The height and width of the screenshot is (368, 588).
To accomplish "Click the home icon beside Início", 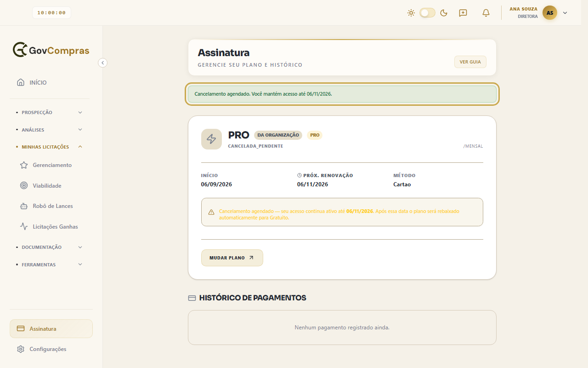I will coord(21,83).
